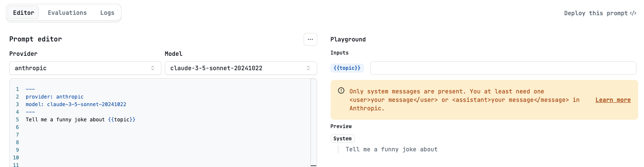The width and height of the screenshot is (644, 167).
Task: Click the code editor vertical scrollbar
Action: click(313, 123)
